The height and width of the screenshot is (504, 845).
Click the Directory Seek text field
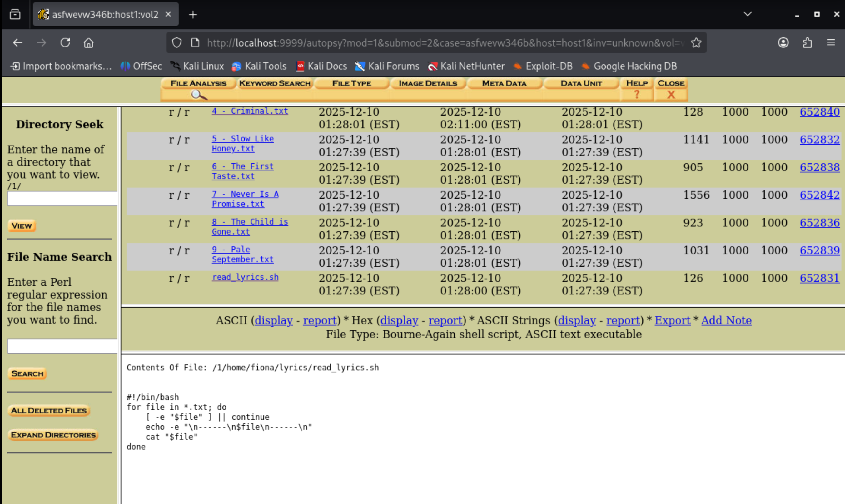pyautogui.click(x=62, y=198)
